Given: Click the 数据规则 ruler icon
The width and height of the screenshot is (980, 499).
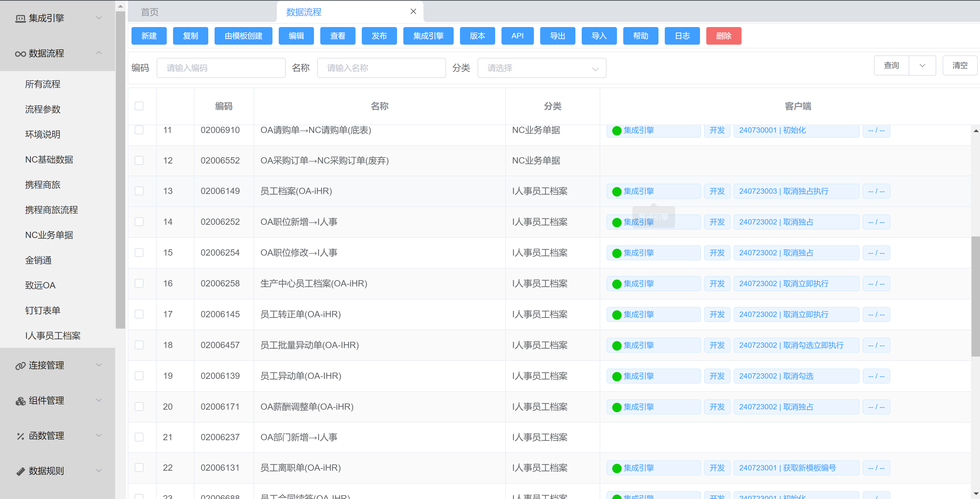Looking at the screenshot, I should [20, 471].
